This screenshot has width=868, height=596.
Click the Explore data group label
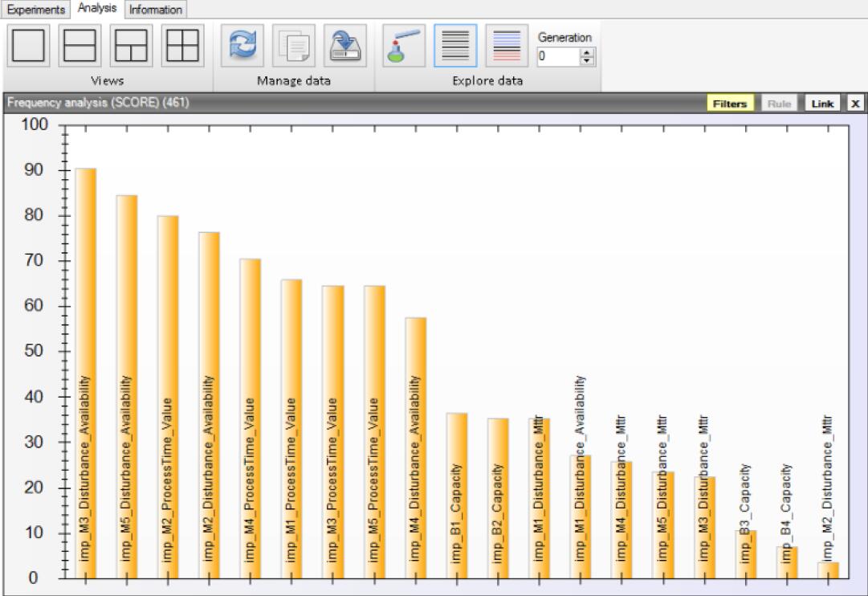(487, 81)
